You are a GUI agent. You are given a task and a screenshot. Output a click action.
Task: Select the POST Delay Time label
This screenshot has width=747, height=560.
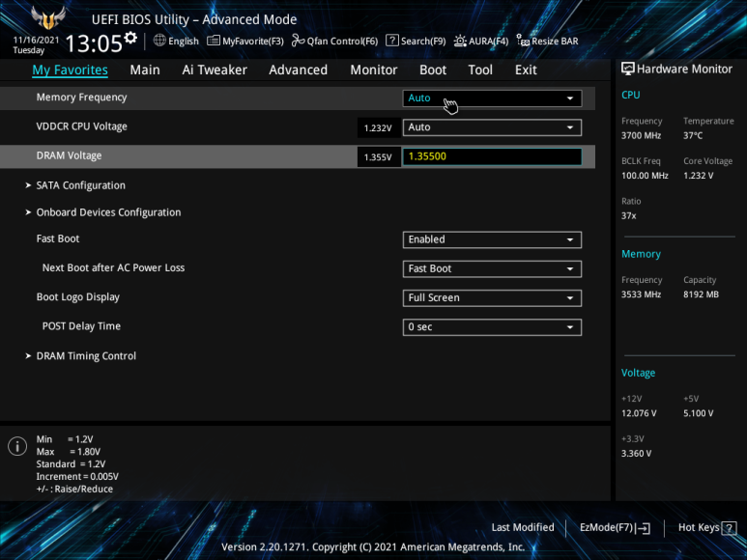point(81,326)
